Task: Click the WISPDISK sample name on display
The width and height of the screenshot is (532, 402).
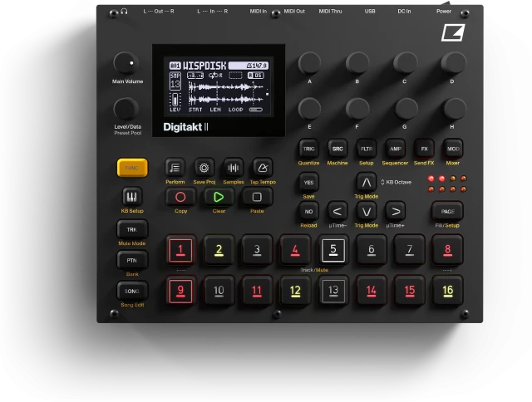Action: tap(204, 66)
